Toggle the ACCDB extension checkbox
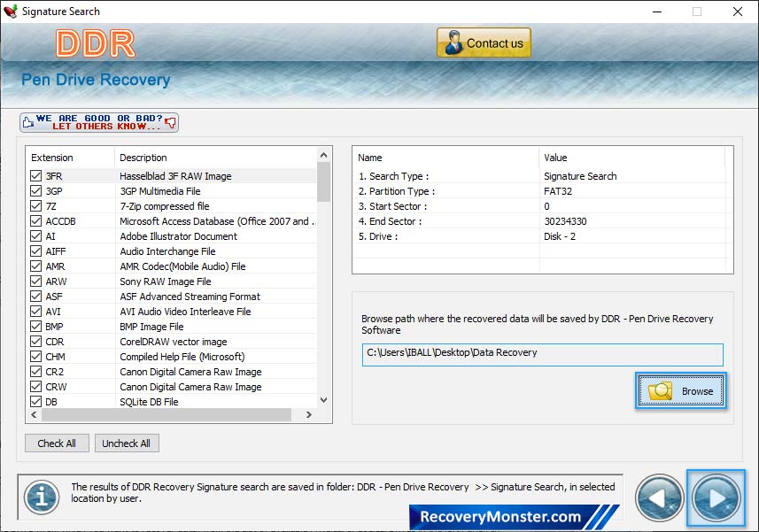This screenshot has width=759, height=532. pos(35,221)
